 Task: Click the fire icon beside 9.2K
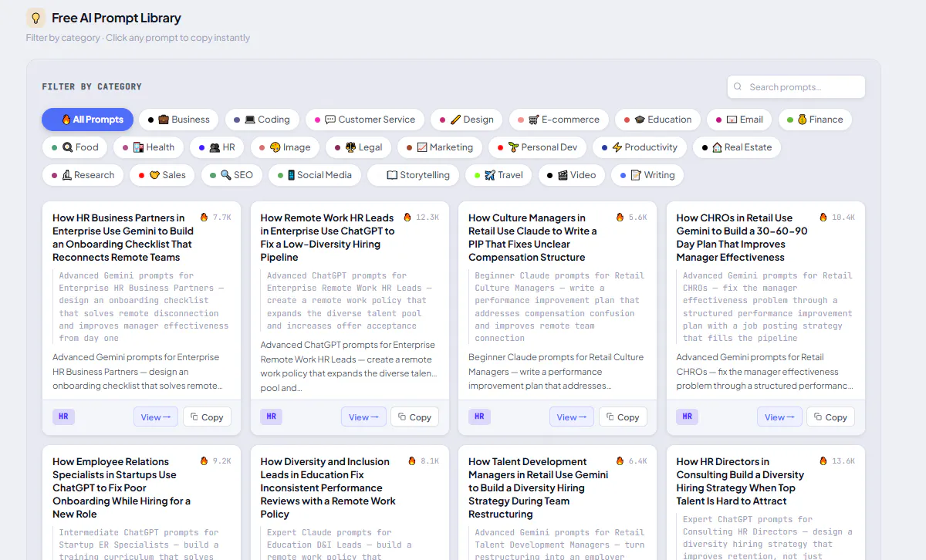coord(204,461)
